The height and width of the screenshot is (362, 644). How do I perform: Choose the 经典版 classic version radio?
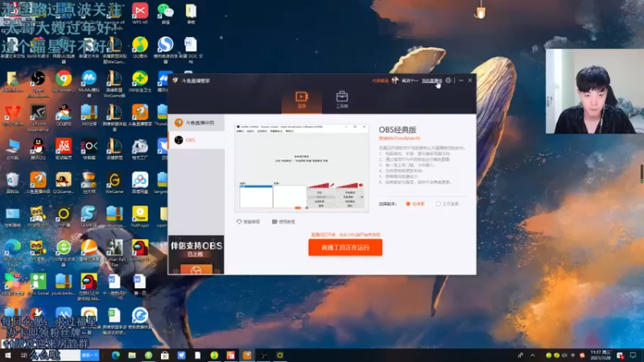click(415, 204)
